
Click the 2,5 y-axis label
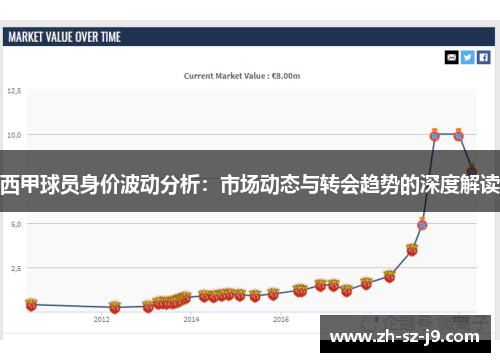tap(16, 268)
